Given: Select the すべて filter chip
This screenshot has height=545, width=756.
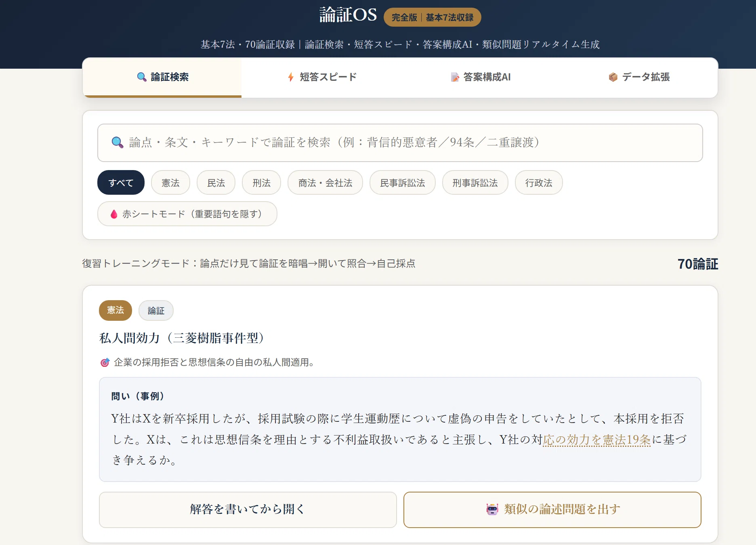Looking at the screenshot, I should tap(121, 183).
